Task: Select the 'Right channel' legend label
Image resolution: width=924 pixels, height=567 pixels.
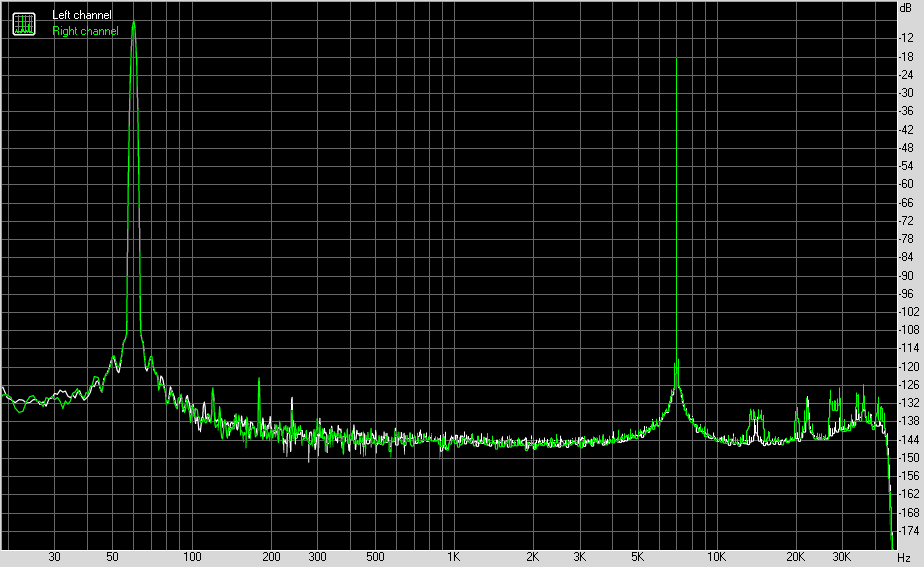Action: click(x=85, y=31)
